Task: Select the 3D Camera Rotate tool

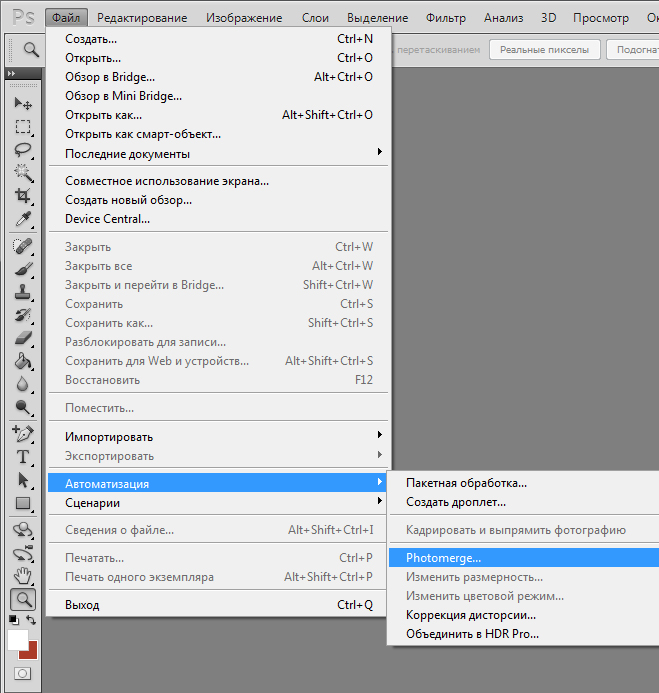Action: 23,553
